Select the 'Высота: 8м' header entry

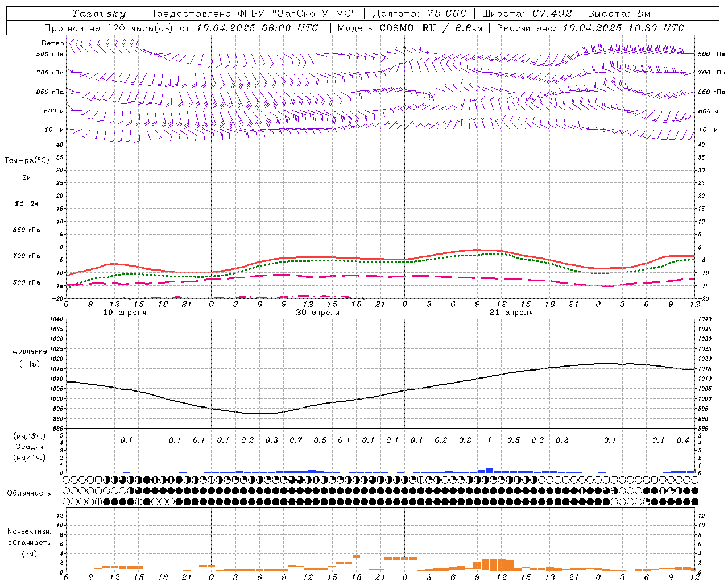pyautogui.click(x=619, y=14)
